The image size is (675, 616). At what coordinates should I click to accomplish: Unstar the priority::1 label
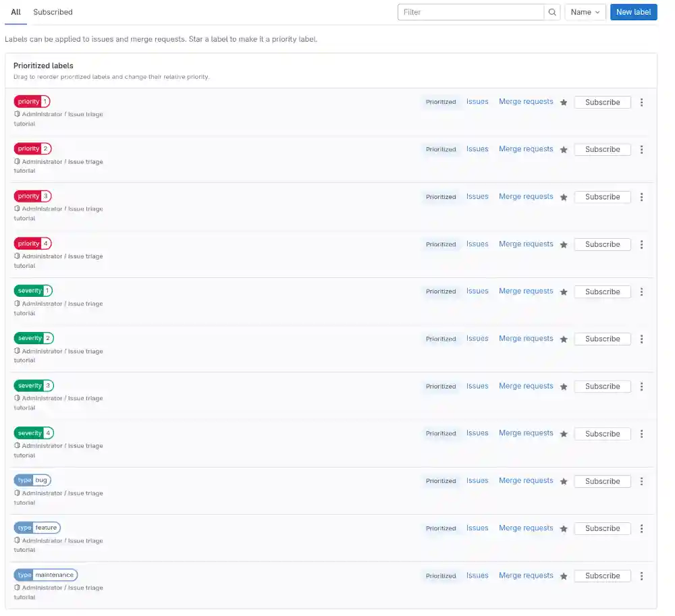pos(564,102)
